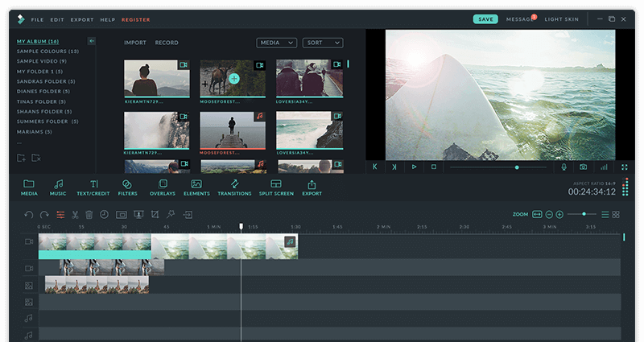
Task: Click the Import link
Action: (135, 43)
